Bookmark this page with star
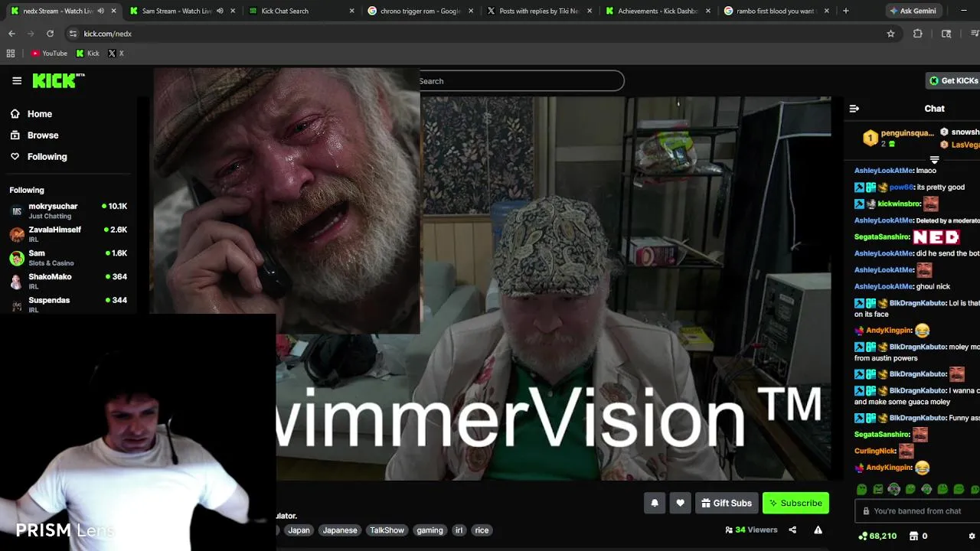The width and height of the screenshot is (980, 551). [x=890, y=34]
